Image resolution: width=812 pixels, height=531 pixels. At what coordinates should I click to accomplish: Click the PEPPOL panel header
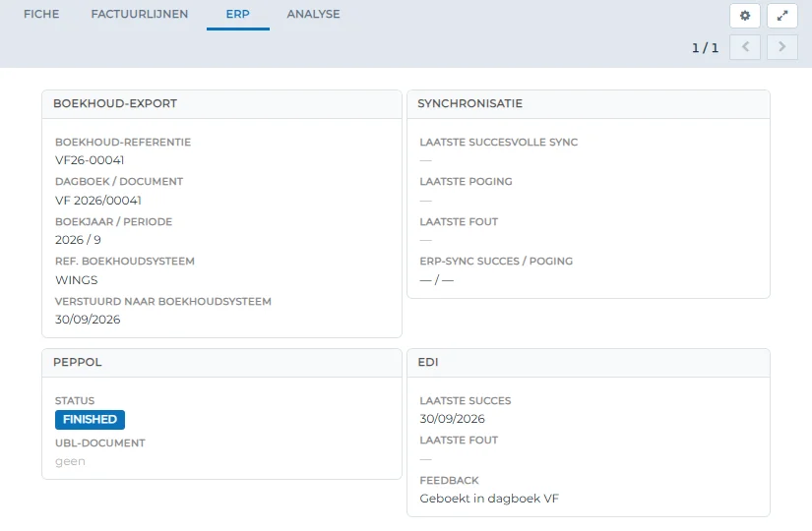point(221,362)
